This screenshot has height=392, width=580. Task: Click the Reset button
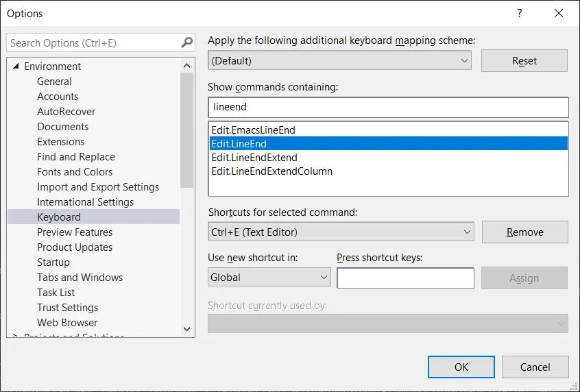(x=524, y=60)
